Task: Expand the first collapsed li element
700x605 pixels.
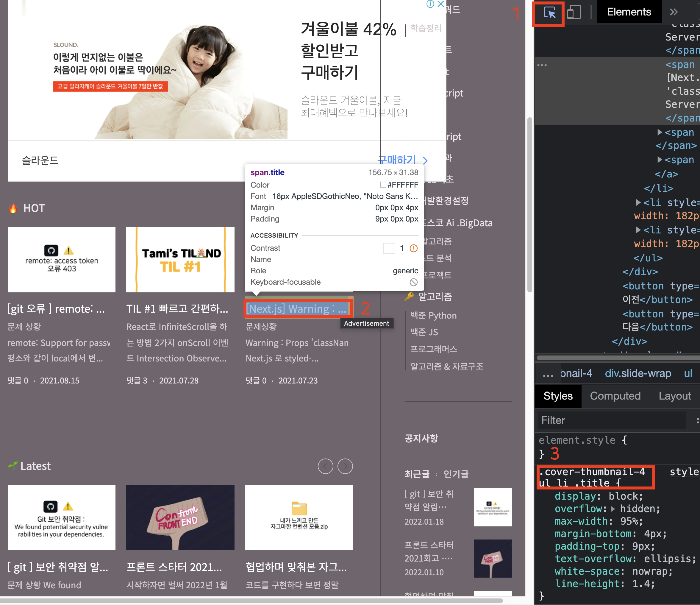Action: point(638,202)
